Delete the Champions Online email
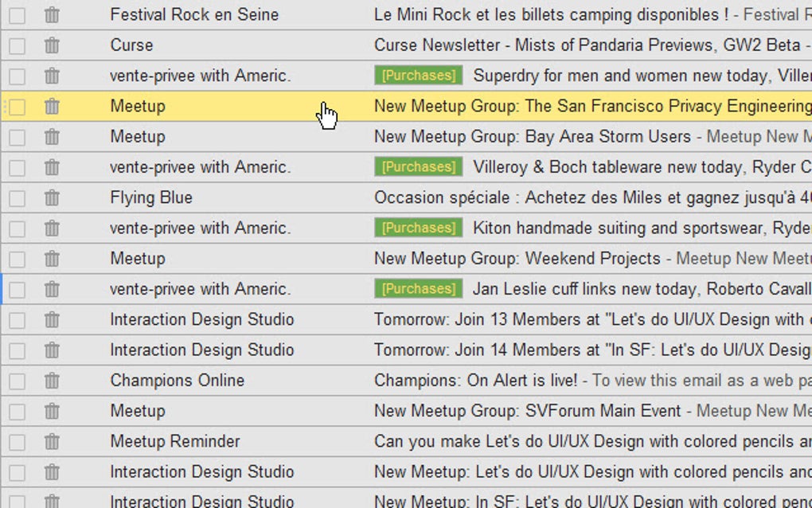Image resolution: width=812 pixels, height=508 pixels. point(52,381)
